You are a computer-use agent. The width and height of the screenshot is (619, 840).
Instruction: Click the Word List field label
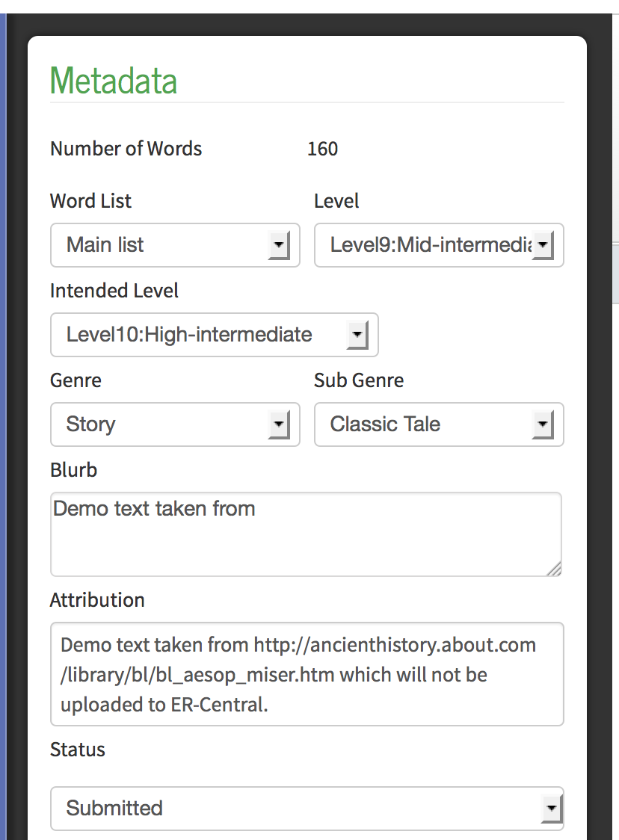pyautogui.click(x=90, y=201)
